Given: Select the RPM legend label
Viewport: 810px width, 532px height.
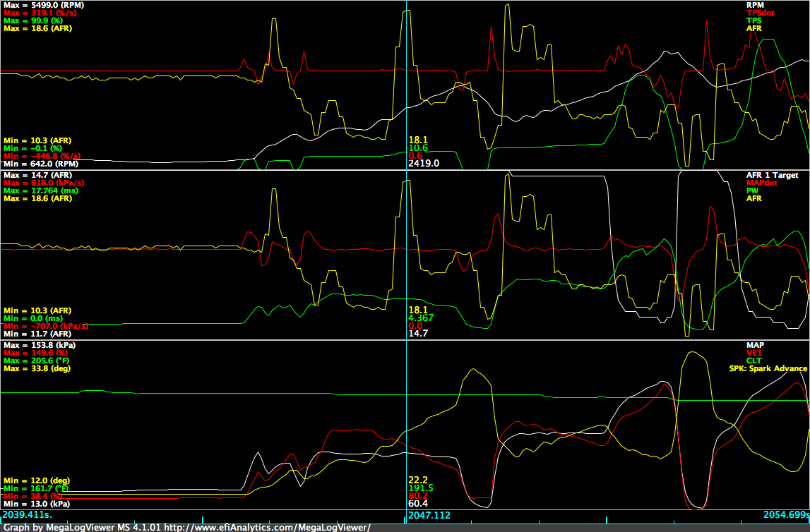Looking at the screenshot, I should [x=755, y=5].
